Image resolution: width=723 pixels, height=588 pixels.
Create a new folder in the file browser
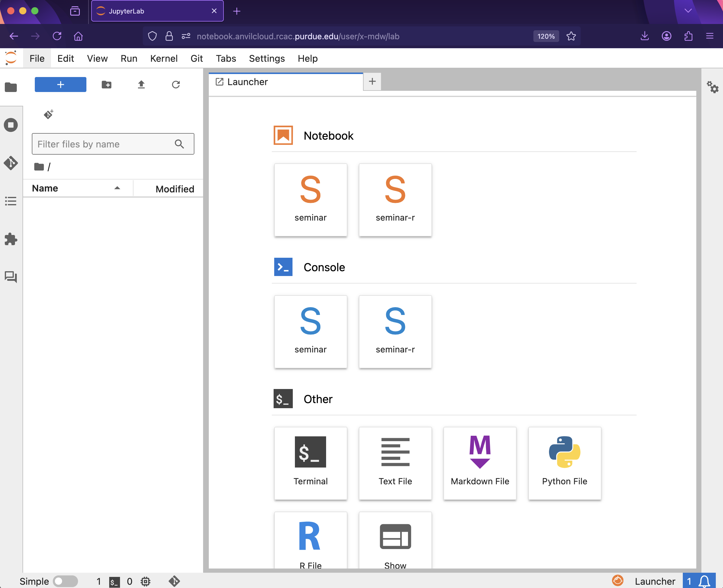click(106, 84)
